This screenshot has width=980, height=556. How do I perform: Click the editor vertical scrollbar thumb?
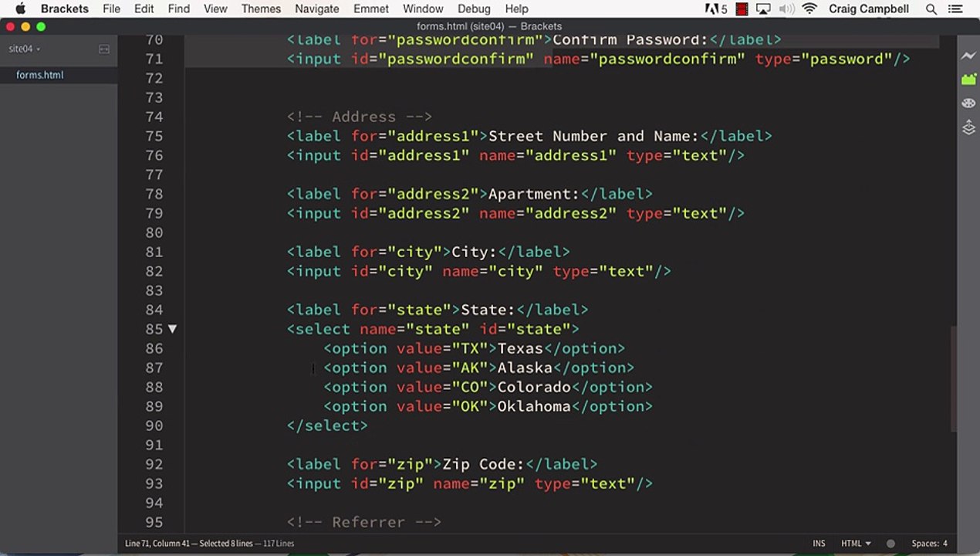952,378
